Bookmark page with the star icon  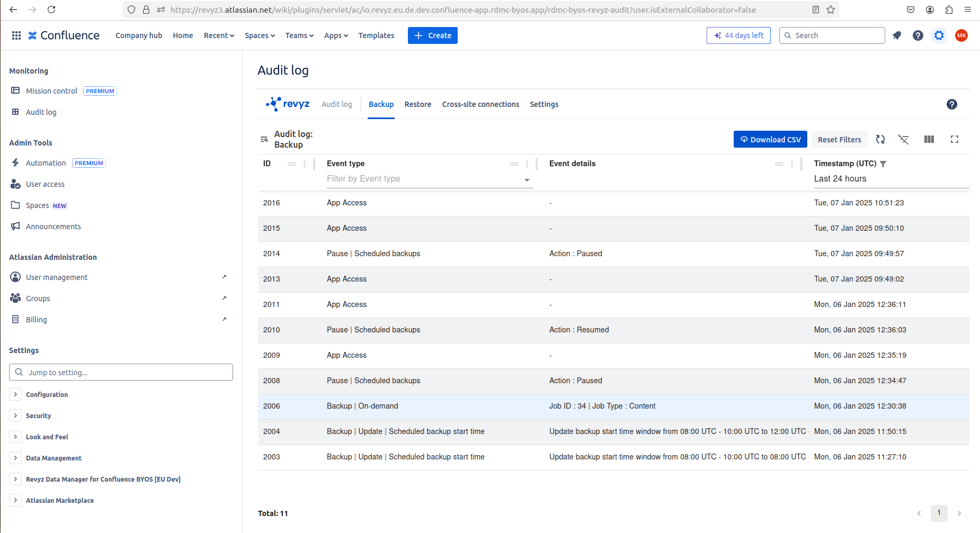tap(831, 10)
